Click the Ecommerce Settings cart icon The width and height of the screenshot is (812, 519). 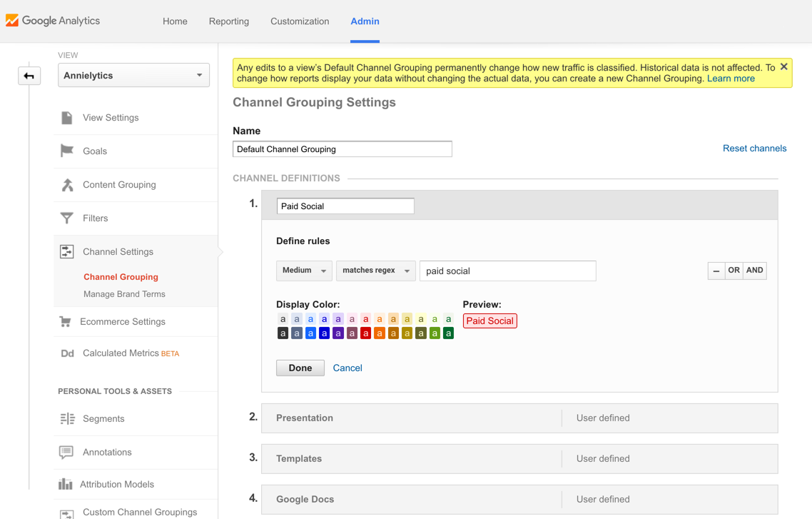[x=66, y=322]
